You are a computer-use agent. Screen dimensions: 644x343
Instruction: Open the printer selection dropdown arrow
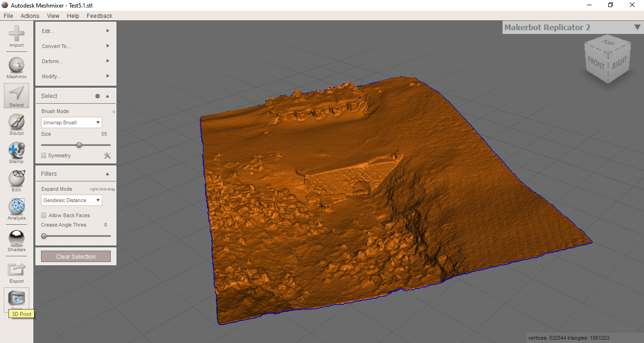(637, 27)
